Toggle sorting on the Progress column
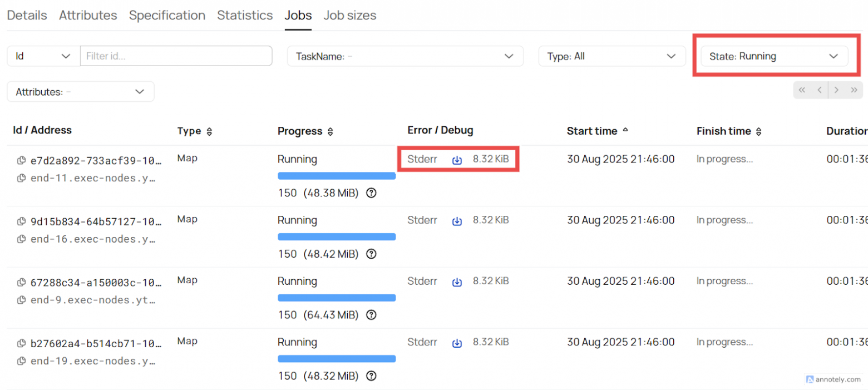868x390 pixels. pyautogui.click(x=331, y=131)
